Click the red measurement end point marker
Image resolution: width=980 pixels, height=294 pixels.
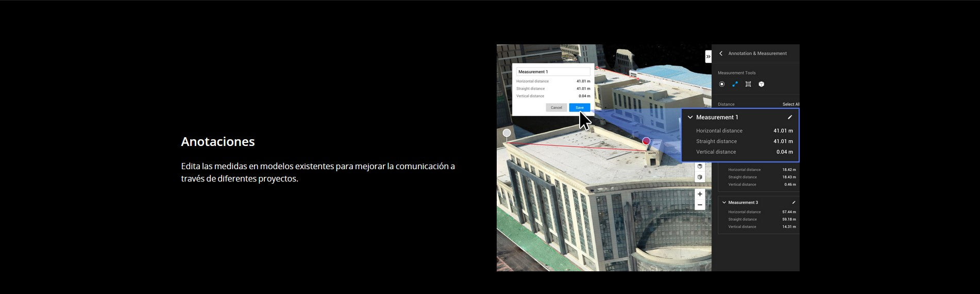pos(646,141)
